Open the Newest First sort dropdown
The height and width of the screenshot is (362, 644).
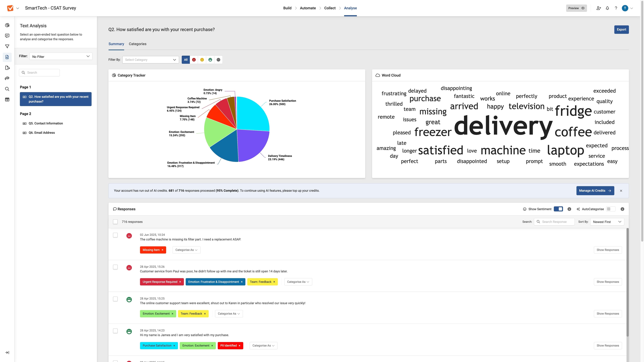(607, 222)
